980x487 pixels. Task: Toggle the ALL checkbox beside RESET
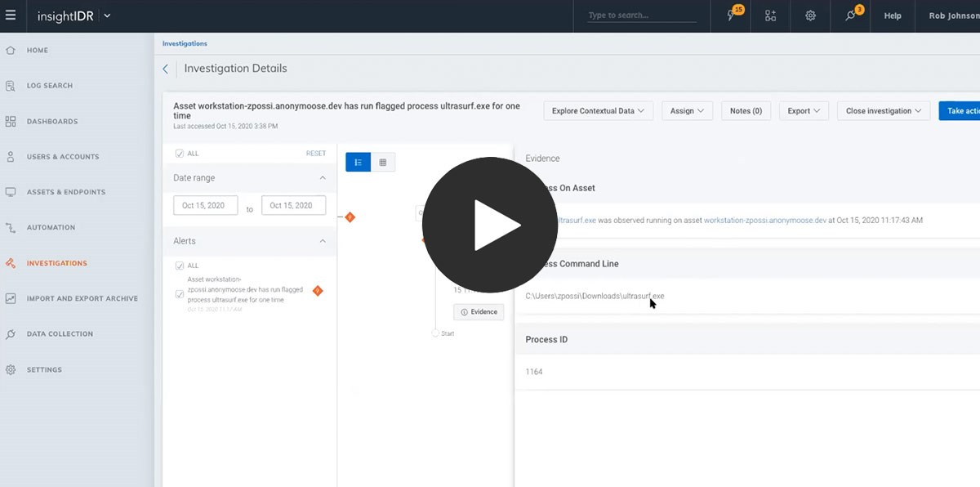point(180,154)
